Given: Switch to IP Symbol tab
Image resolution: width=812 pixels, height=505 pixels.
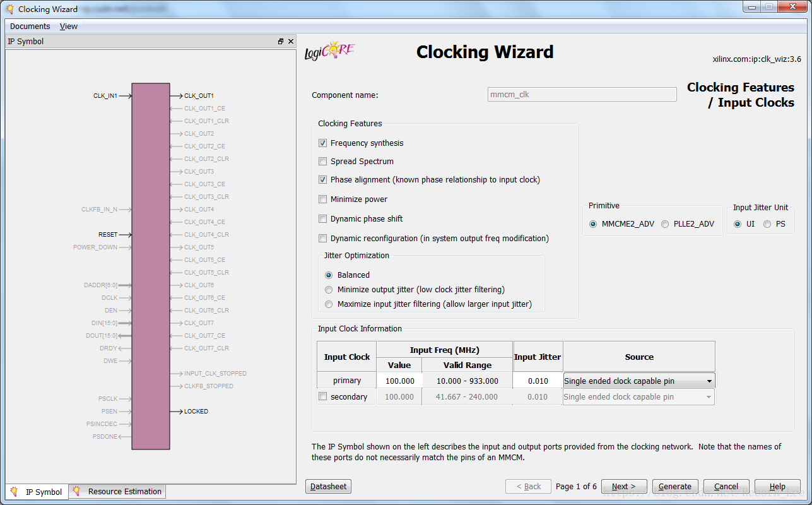Looking at the screenshot, I should tap(37, 492).
